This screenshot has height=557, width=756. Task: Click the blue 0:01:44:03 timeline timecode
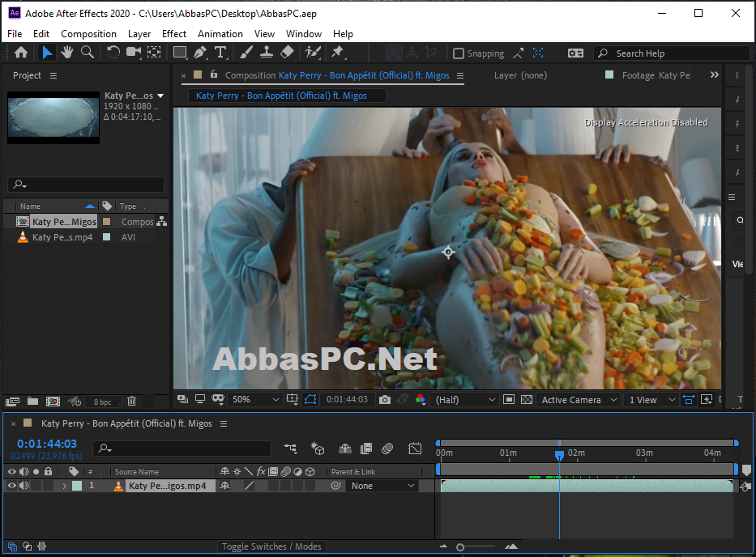(x=47, y=444)
